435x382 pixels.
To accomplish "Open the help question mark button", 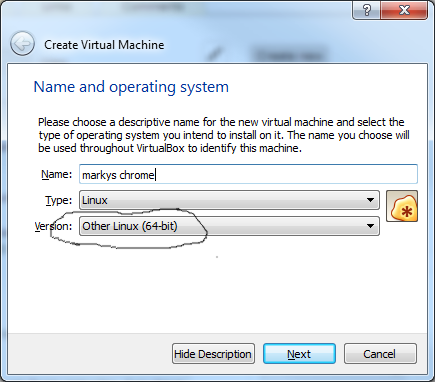I will (366, 10).
